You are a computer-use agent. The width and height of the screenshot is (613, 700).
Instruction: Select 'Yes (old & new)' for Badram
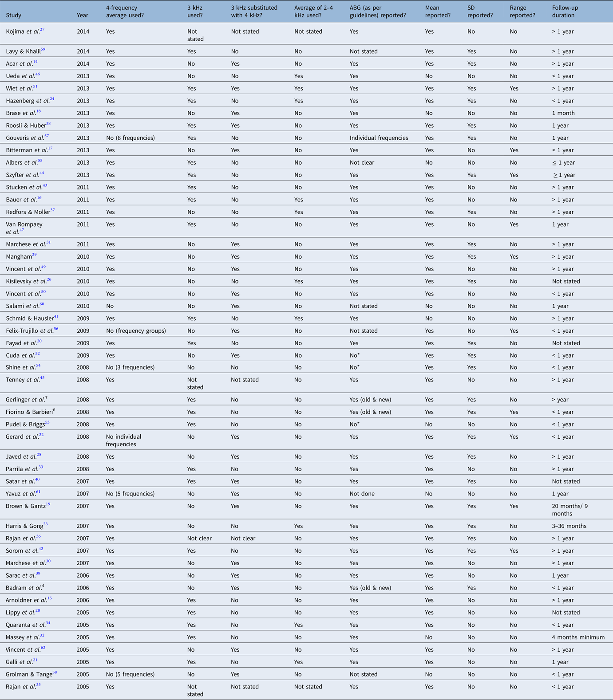pos(370,588)
